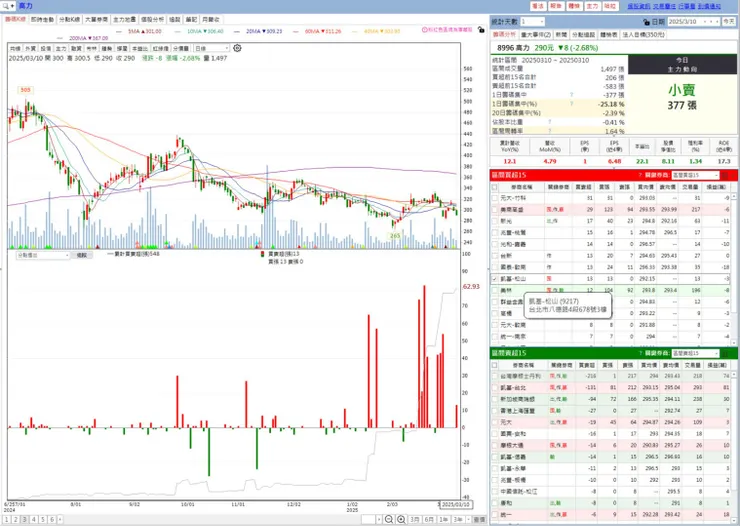Open the 個股分析 tab
740x526 pixels.
tap(152, 19)
